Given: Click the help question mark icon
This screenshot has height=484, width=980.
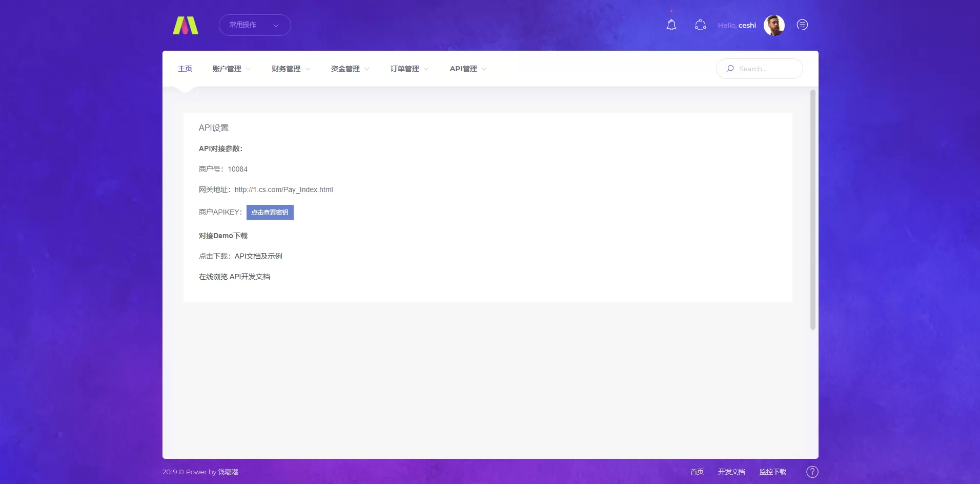Looking at the screenshot, I should 812,472.
